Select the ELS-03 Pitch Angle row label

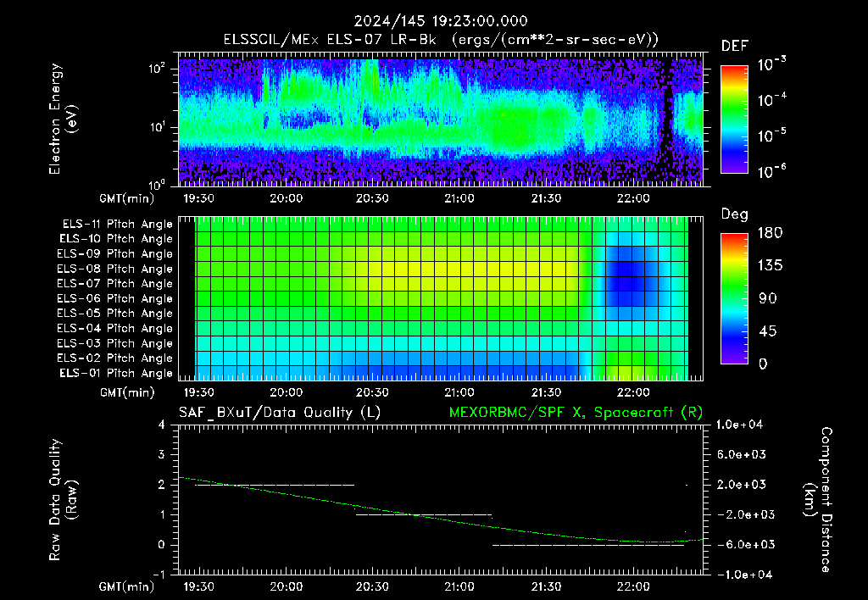[x=114, y=343]
